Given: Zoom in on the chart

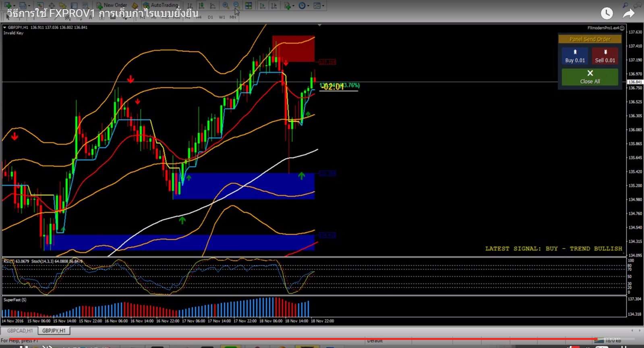Looking at the screenshot, I should point(226,5).
